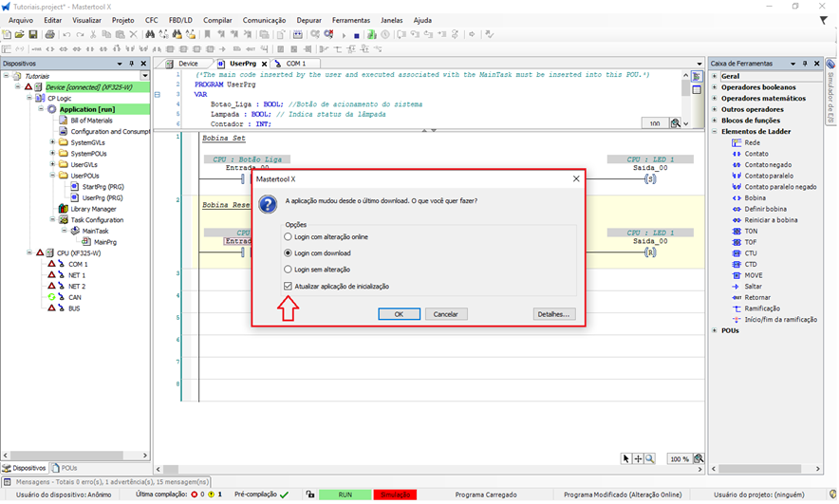
Task: Expand the Operadores booleanos category
Action: point(715,87)
